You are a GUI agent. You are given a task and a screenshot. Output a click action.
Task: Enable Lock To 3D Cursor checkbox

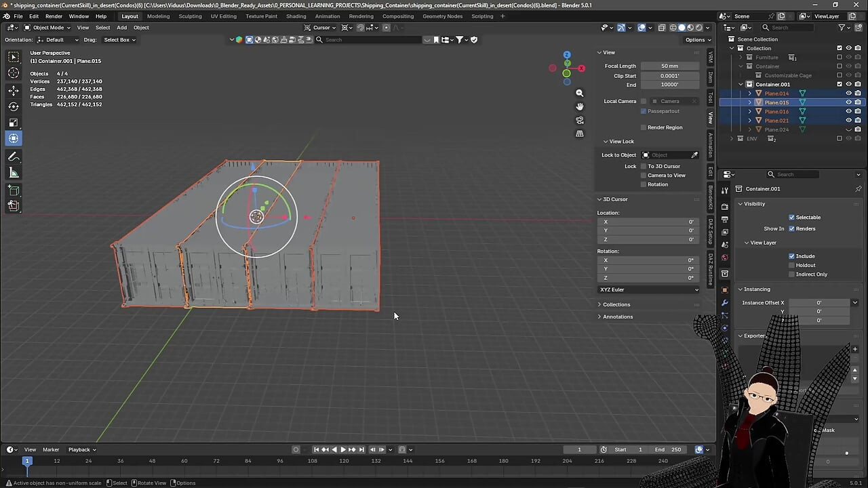[644, 166]
